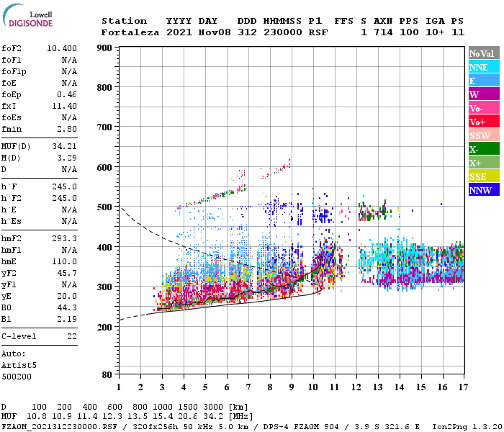Screen dimensions: 504x432
Task: Select the Vo+ red legend swatch
Action: coord(484,122)
